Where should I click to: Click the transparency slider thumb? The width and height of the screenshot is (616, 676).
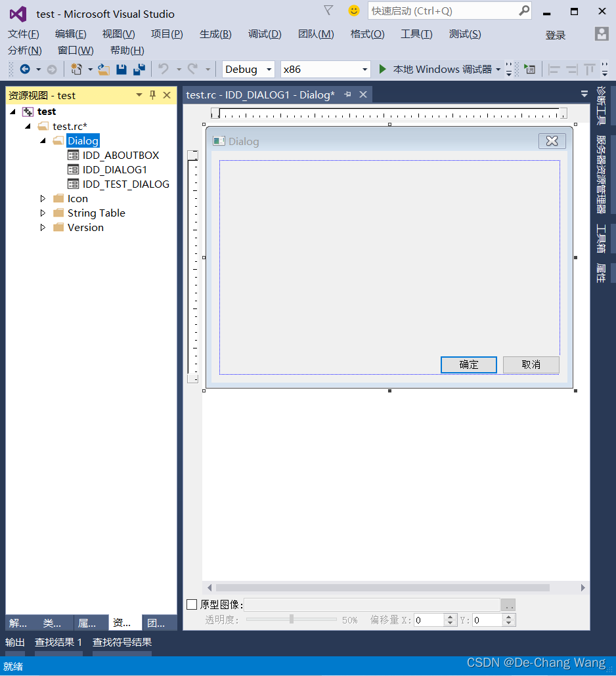[292, 619]
